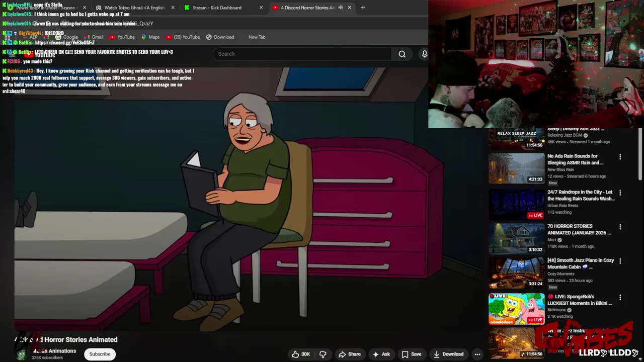
Task: Click the search magnifier icon
Action: pos(402,54)
